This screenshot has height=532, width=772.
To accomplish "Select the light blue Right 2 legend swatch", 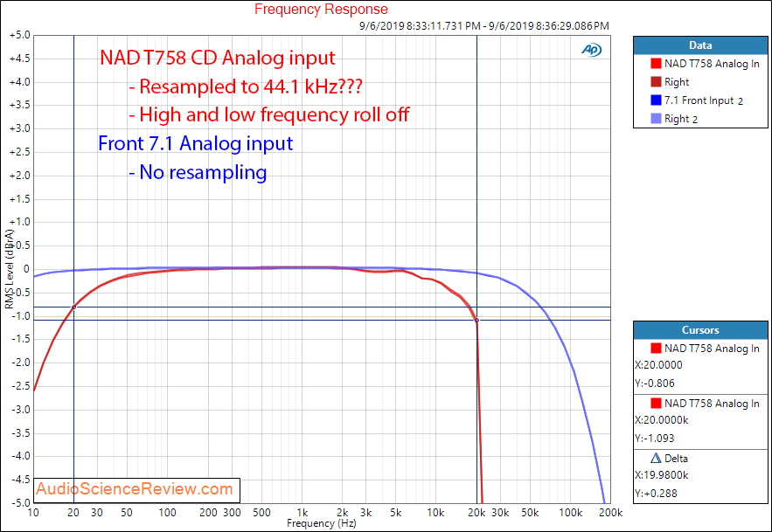I will click(656, 119).
